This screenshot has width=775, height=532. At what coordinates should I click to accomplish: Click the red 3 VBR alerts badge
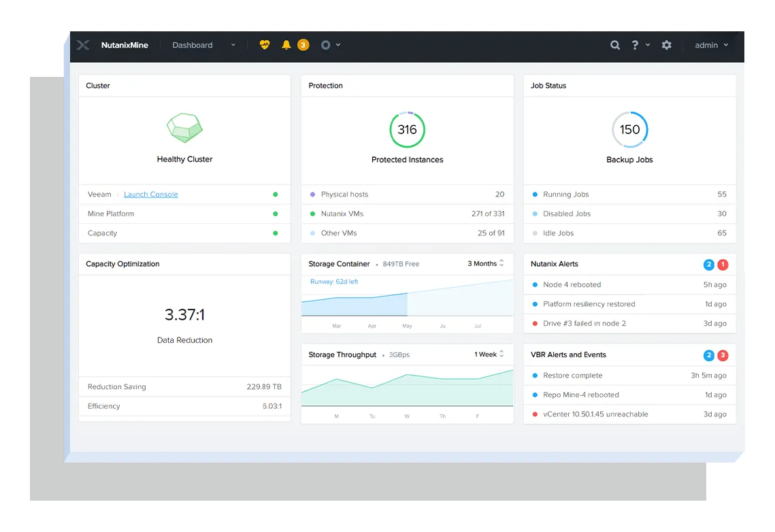click(723, 355)
